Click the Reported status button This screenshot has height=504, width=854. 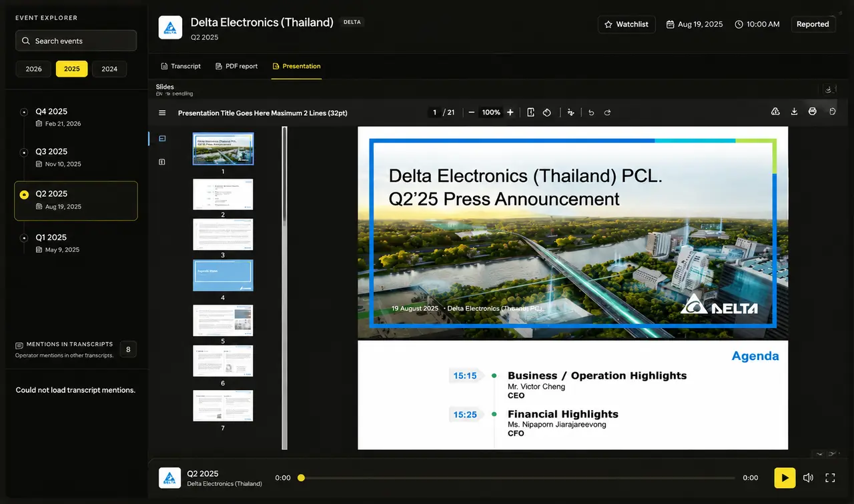[813, 24]
